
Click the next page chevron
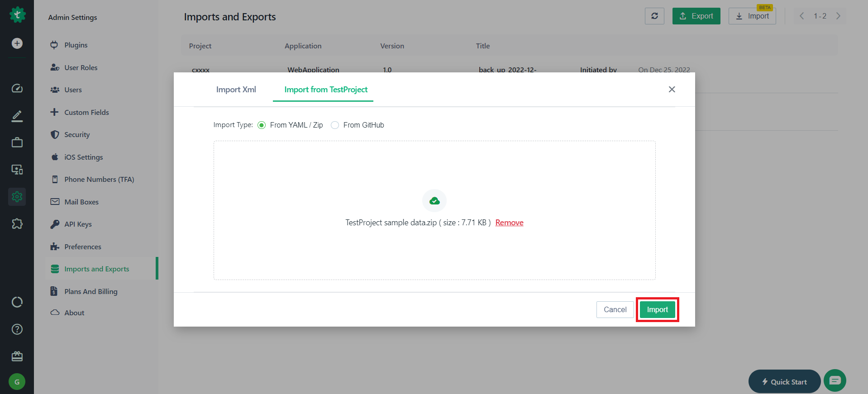[838, 16]
